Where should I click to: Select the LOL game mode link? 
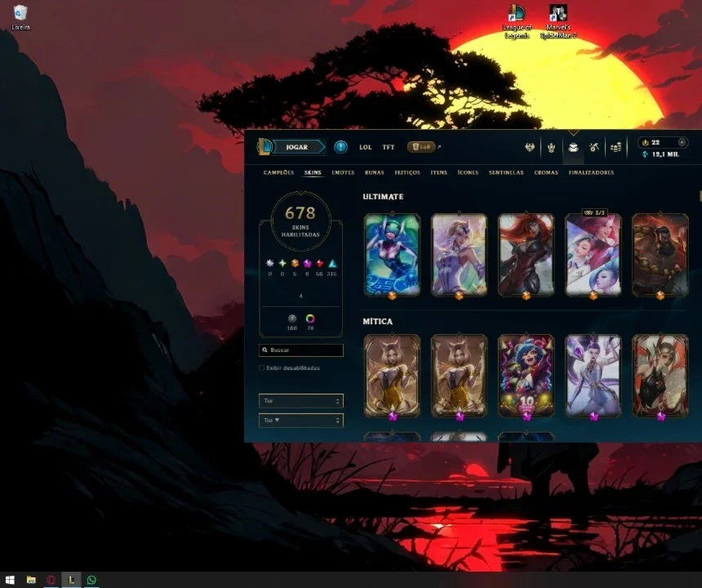(366, 147)
